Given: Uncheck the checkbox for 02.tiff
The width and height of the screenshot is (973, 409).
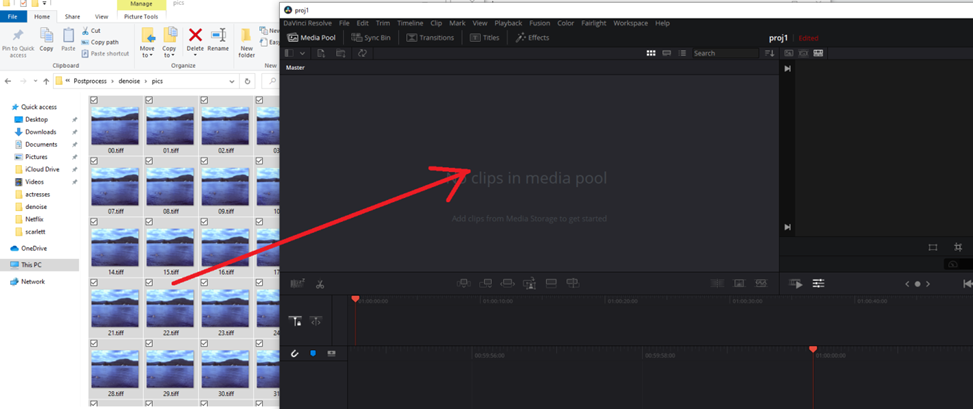Looking at the screenshot, I should [x=205, y=100].
